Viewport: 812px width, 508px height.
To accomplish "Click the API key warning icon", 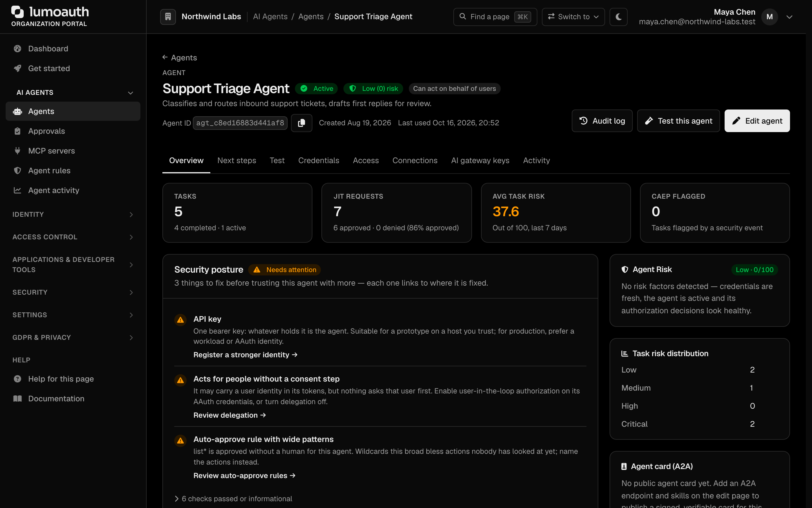I will coord(180,319).
